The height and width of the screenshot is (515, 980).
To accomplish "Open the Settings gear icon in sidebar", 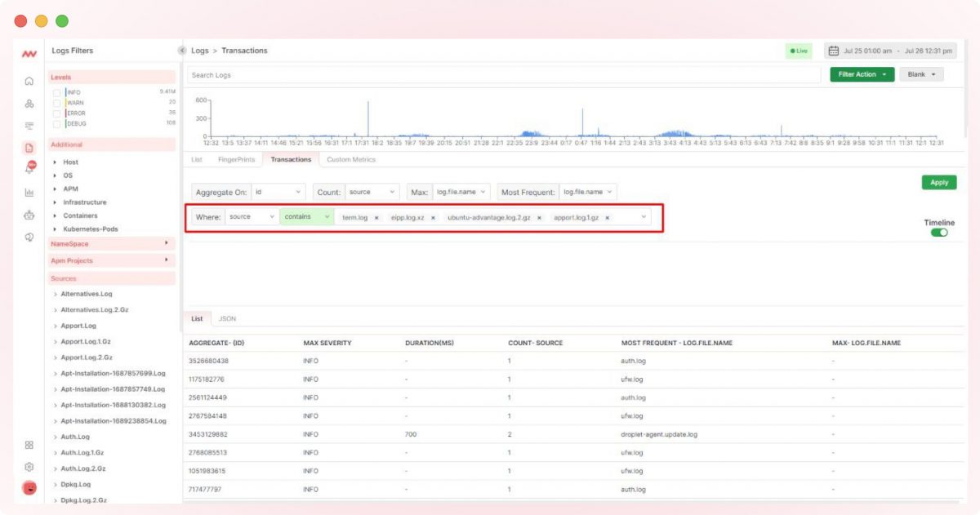I will (x=29, y=467).
